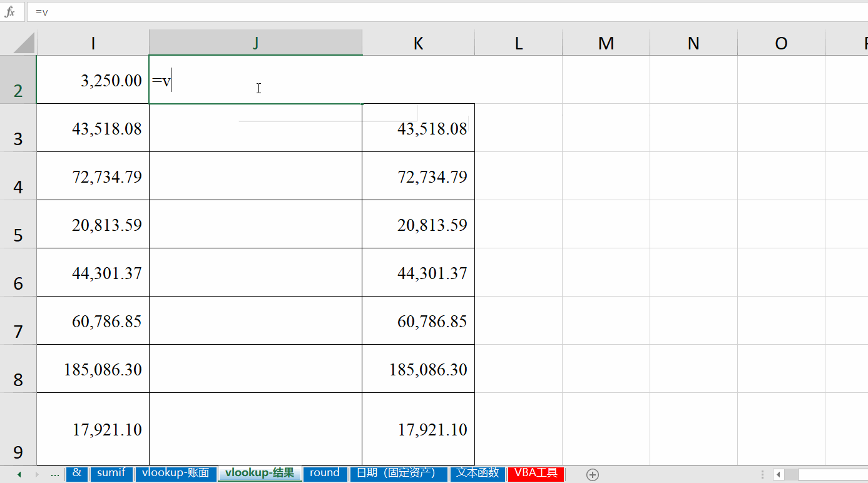Select row 9 header
This screenshot has width=868, height=483.
(x=18, y=429)
